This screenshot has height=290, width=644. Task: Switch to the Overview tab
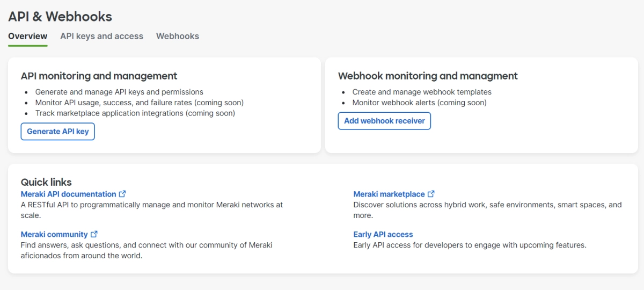coord(28,37)
